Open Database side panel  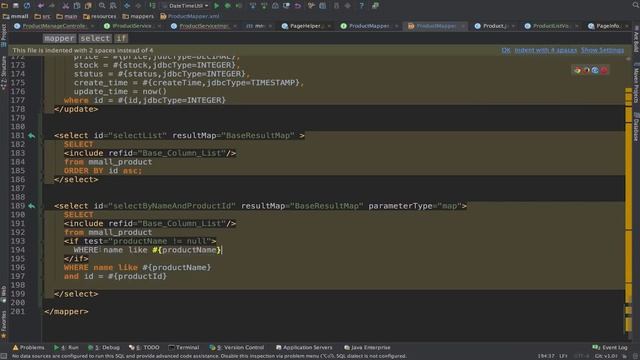pos(636,127)
